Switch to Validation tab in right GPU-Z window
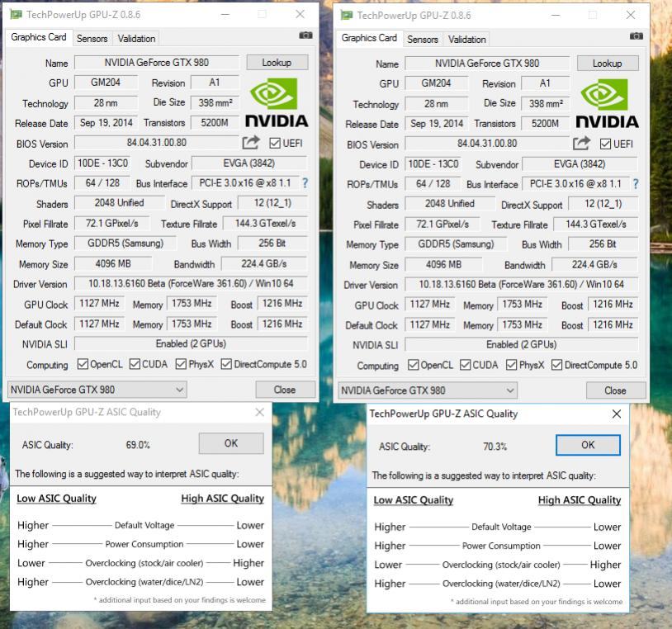 point(466,40)
